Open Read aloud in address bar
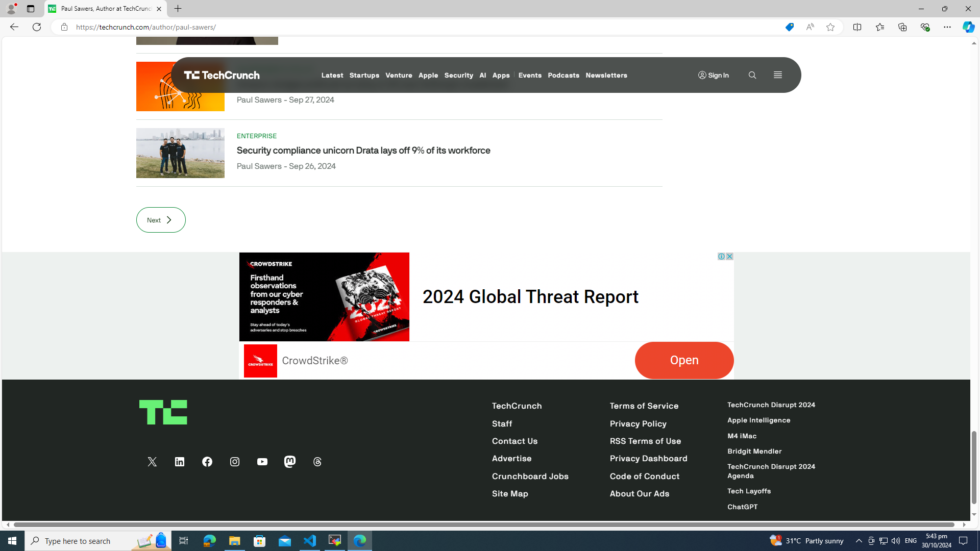 pyautogui.click(x=810, y=27)
